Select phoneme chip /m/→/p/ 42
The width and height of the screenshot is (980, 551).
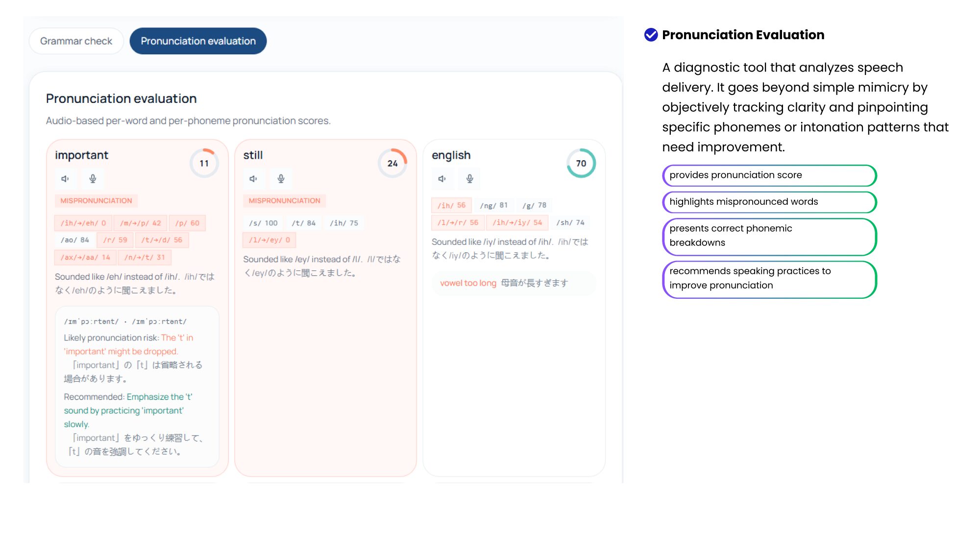click(141, 223)
